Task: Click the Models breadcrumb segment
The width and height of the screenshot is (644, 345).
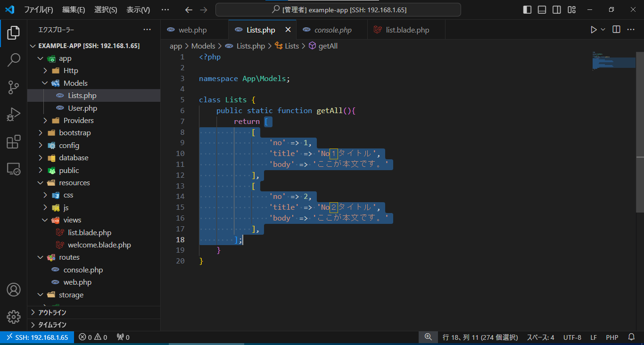Action: [203, 46]
